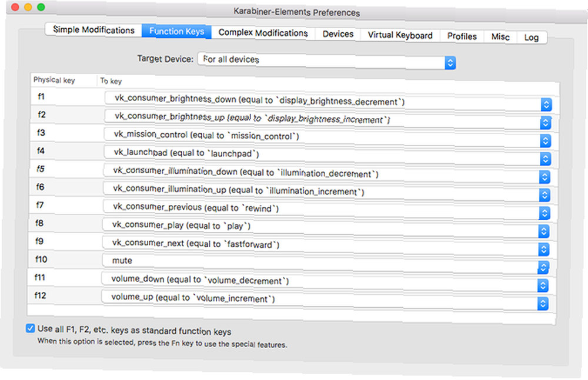Select the f7 physical key label
The image size is (588, 380).
coord(40,205)
